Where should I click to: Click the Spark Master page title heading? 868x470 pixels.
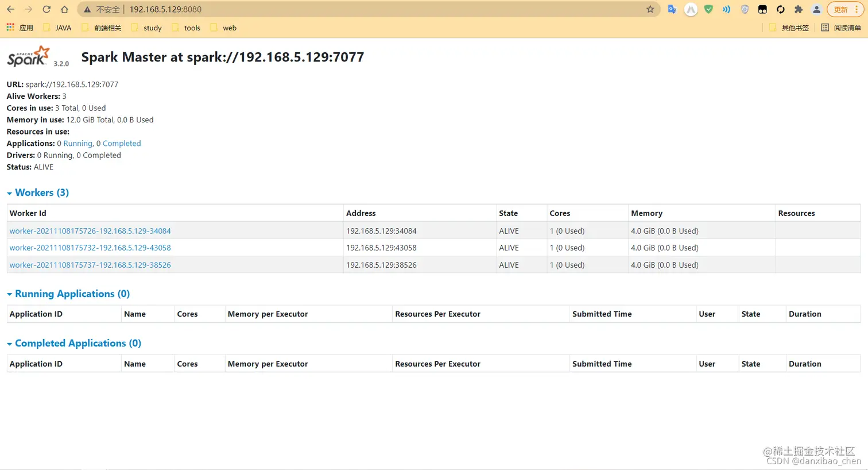pos(223,57)
